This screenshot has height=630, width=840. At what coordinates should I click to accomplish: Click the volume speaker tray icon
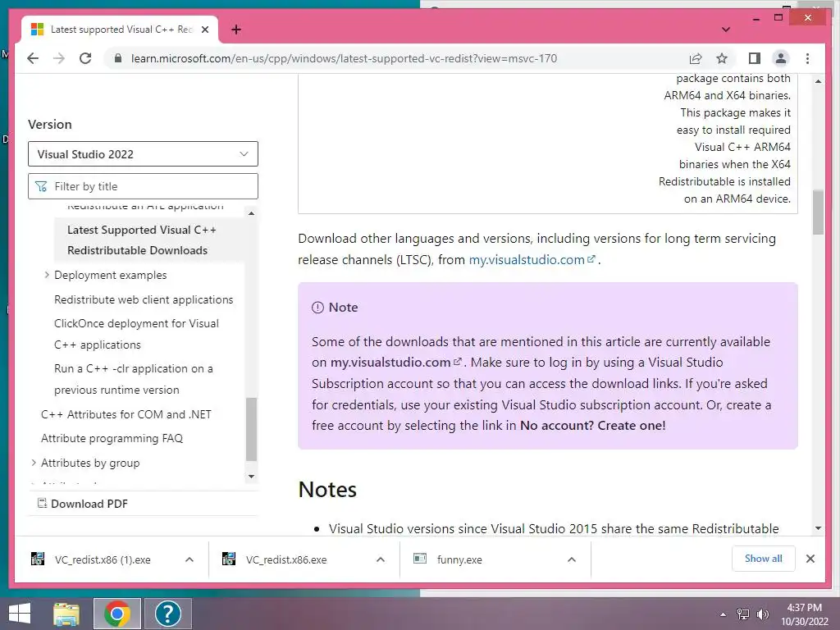coord(762,614)
